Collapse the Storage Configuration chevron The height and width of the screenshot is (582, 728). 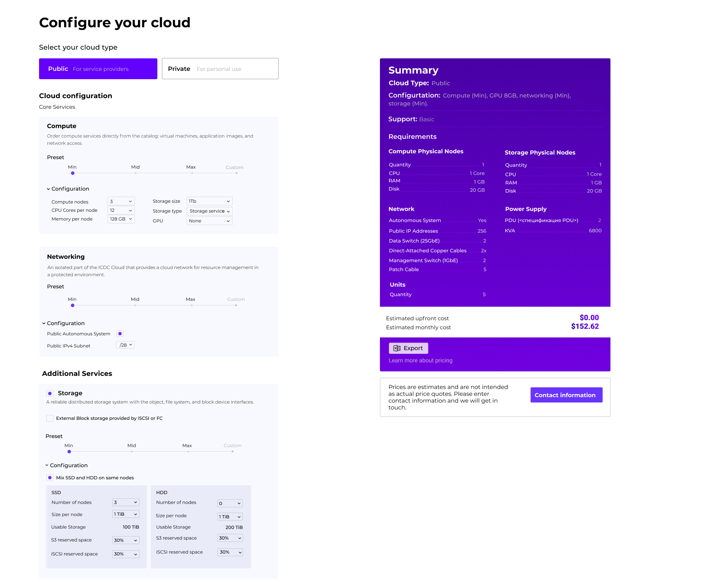click(x=47, y=465)
